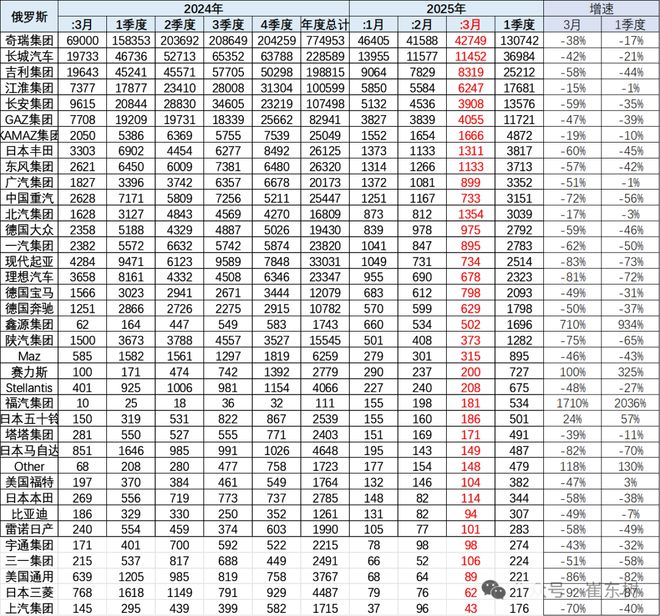Click cell value 26125

tap(325, 151)
